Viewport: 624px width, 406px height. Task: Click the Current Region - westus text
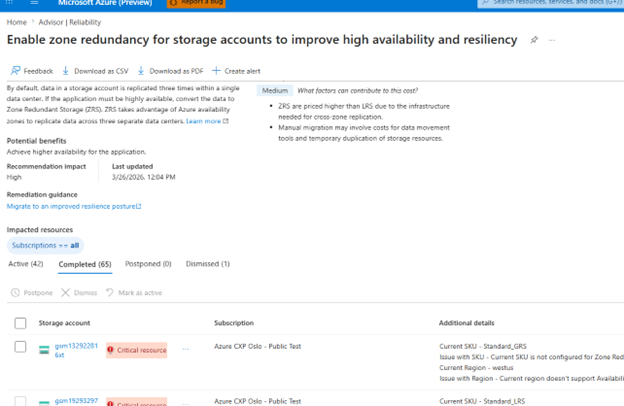(476, 368)
